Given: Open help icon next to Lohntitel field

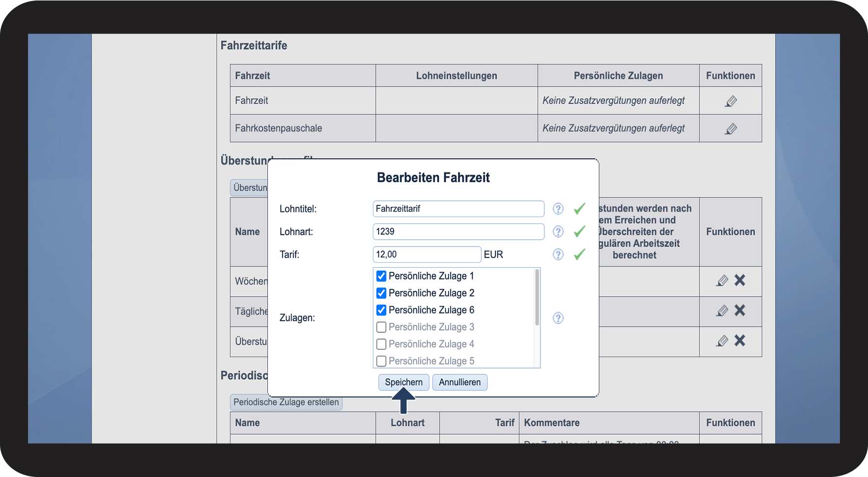Looking at the screenshot, I should coord(558,209).
